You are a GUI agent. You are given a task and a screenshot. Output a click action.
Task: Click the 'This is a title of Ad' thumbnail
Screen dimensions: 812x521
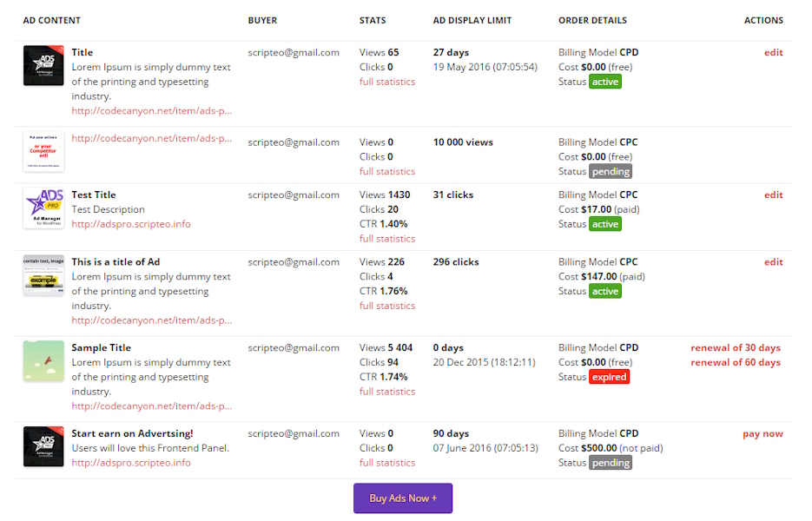point(43,275)
